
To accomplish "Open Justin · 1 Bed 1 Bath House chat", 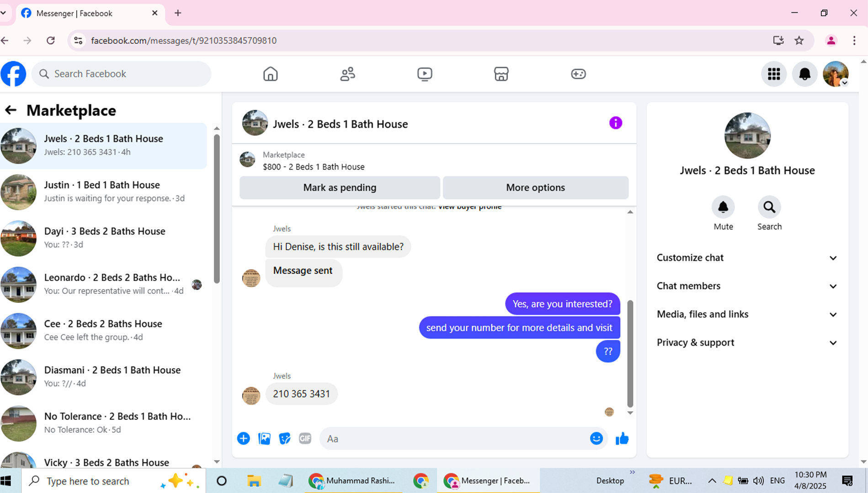I will tap(103, 192).
